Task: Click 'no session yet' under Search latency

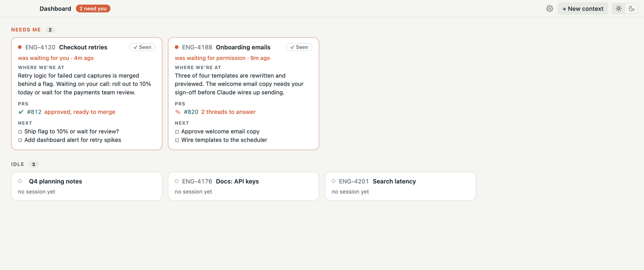Action: click(350, 192)
